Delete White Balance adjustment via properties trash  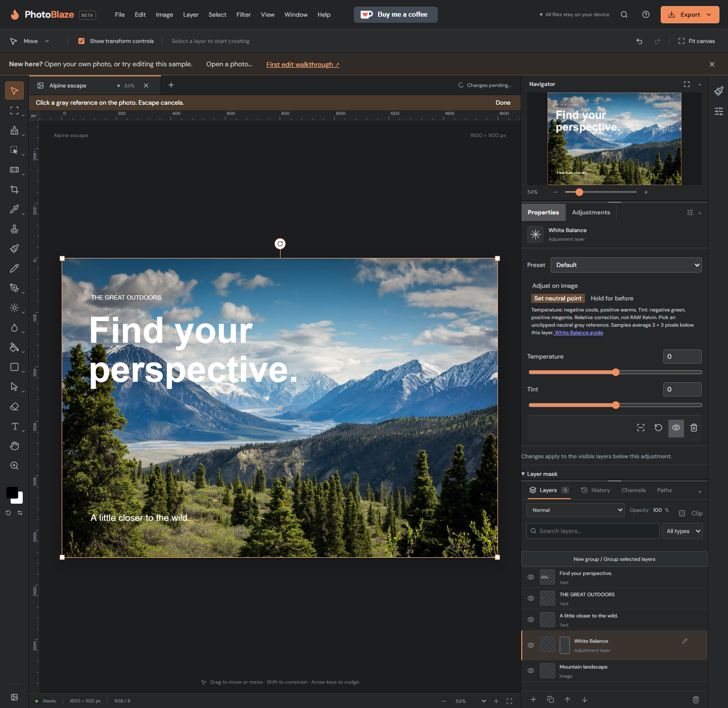click(x=694, y=428)
